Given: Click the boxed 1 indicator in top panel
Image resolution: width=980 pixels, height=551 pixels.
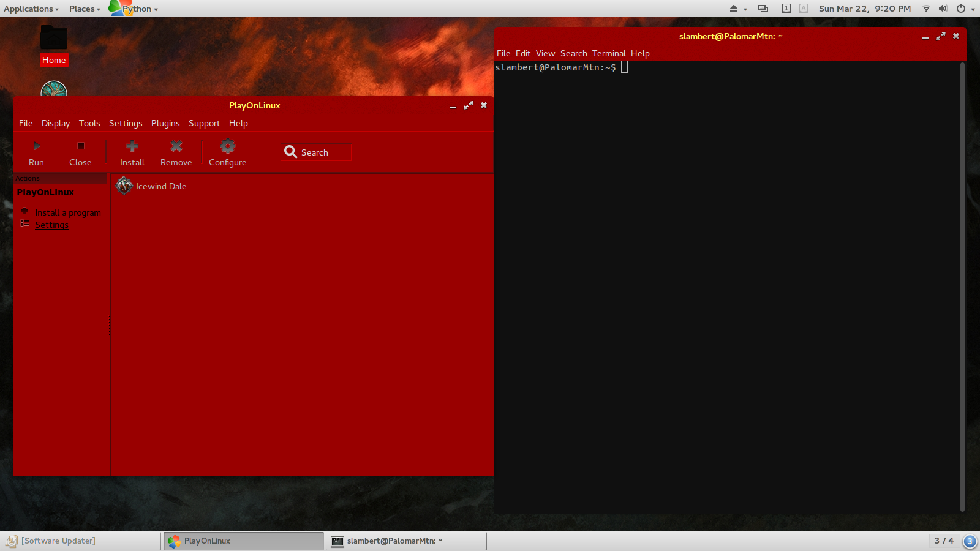Looking at the screenshot, I should click(786, 9).
